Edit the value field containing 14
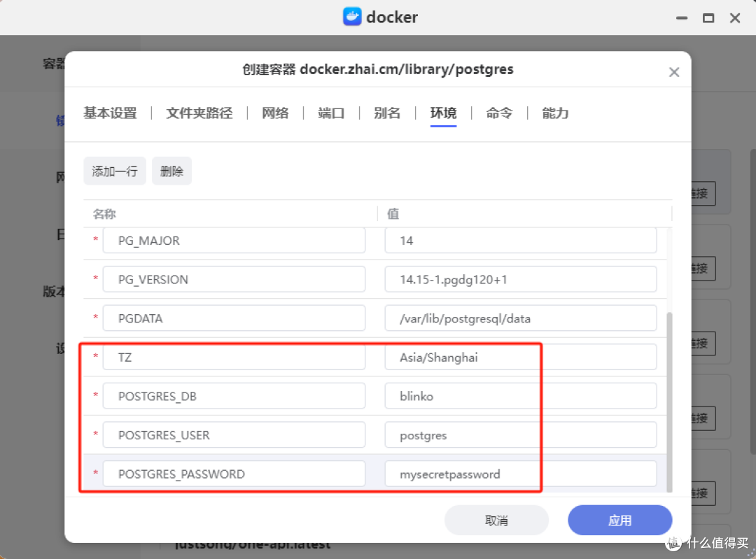The height and width of the screenshot is (559, 756). (521, 241)
